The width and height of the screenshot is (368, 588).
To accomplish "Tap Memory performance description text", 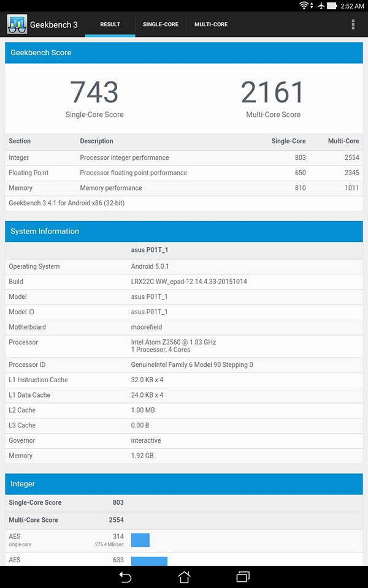I will point(111,188).
